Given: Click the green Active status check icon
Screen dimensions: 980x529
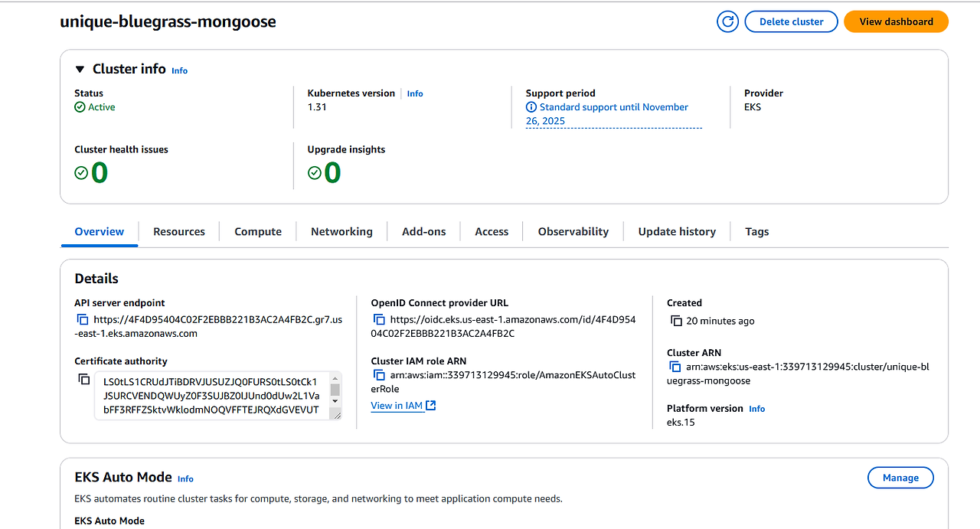Looking at the screenshot, I should point(80,107).
